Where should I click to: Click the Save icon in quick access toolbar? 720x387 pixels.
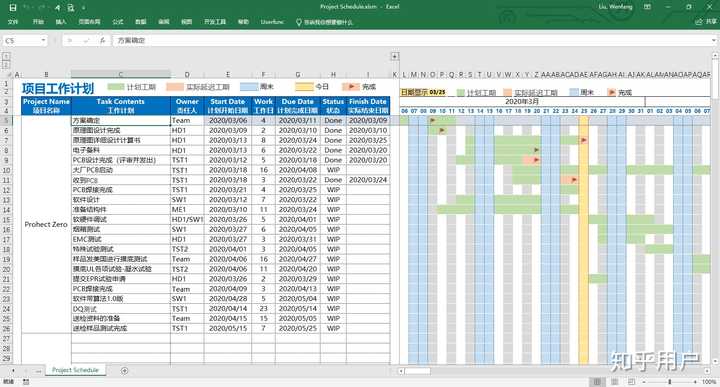13,7
